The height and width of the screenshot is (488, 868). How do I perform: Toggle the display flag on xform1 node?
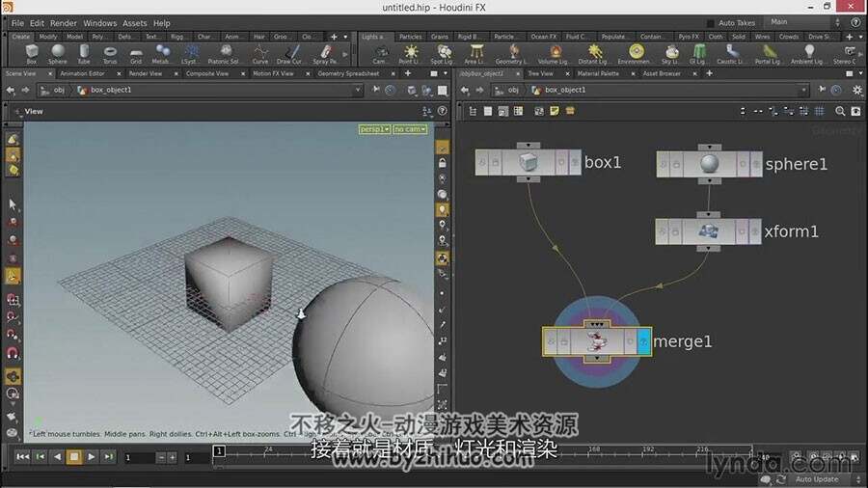tap(754, 231)
